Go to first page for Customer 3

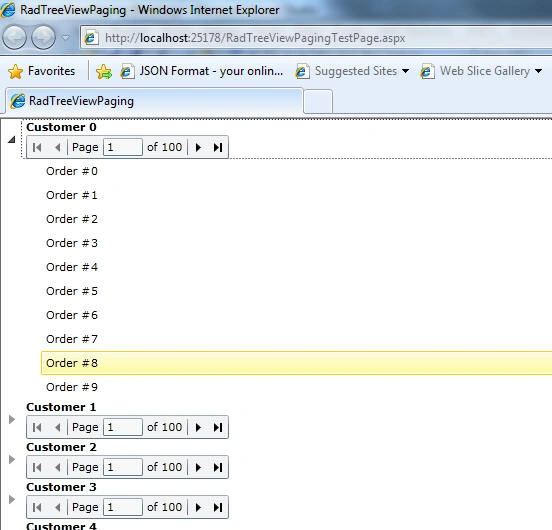pyautogui.click(x=37, y=507)
